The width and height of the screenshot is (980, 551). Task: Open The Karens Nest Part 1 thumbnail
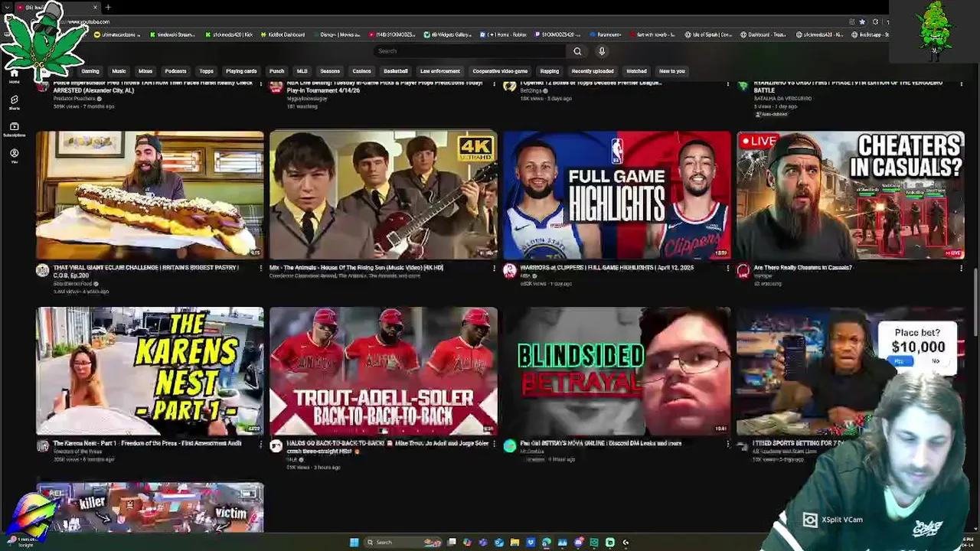point(150,371)
